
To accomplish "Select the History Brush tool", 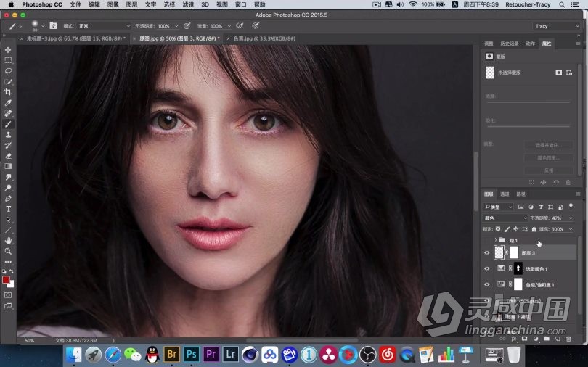I will 8,145.
